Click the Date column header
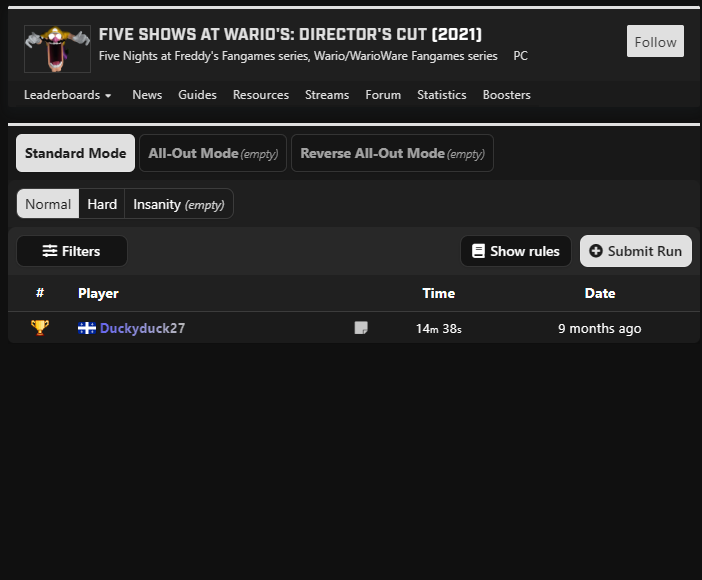 pos(599,293)
